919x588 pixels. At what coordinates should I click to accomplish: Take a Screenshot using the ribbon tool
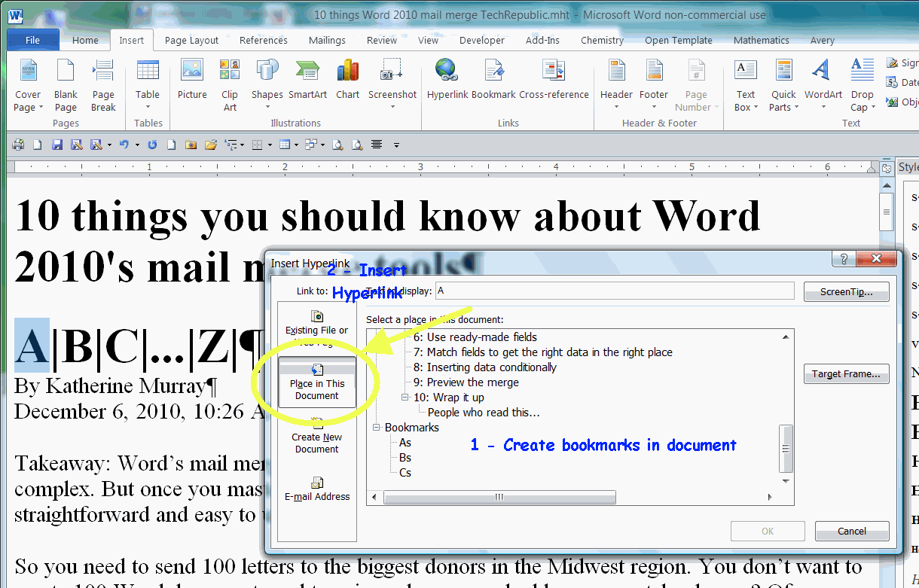point(392,84)
